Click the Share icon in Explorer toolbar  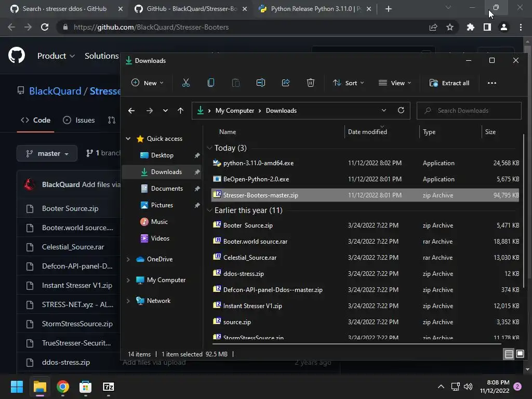pos(286,83)
